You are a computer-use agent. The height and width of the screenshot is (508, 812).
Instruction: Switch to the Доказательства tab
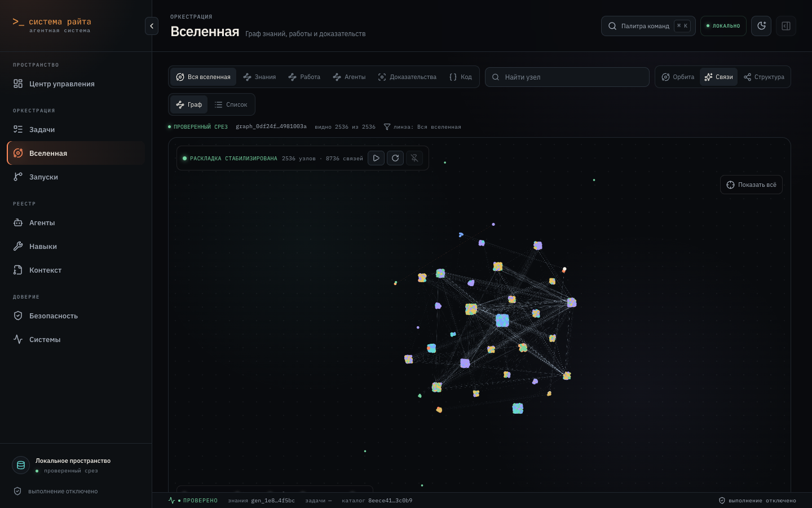407,77
